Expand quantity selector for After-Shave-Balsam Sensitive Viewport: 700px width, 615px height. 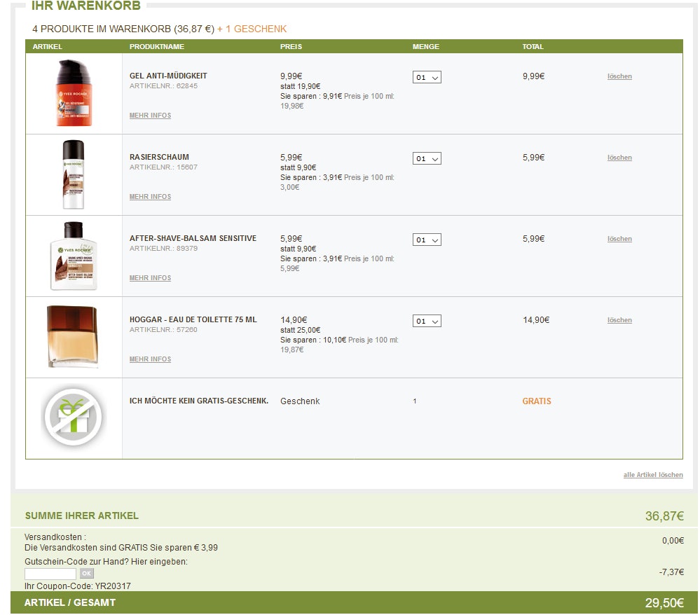(427, 240)
